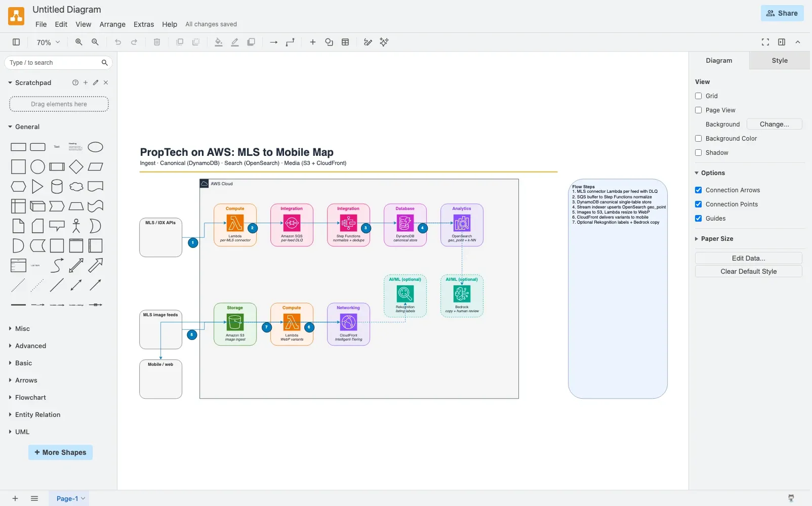Click the insert plus icon
The width and height of the screenshot is (812, 506).
(313, 43)
